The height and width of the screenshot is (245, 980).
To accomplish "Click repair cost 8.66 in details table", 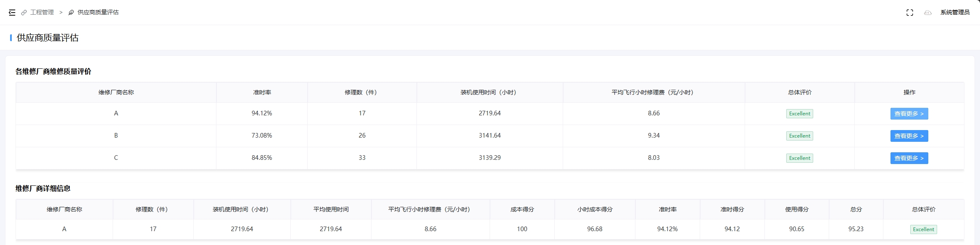I will coord(430,229).
